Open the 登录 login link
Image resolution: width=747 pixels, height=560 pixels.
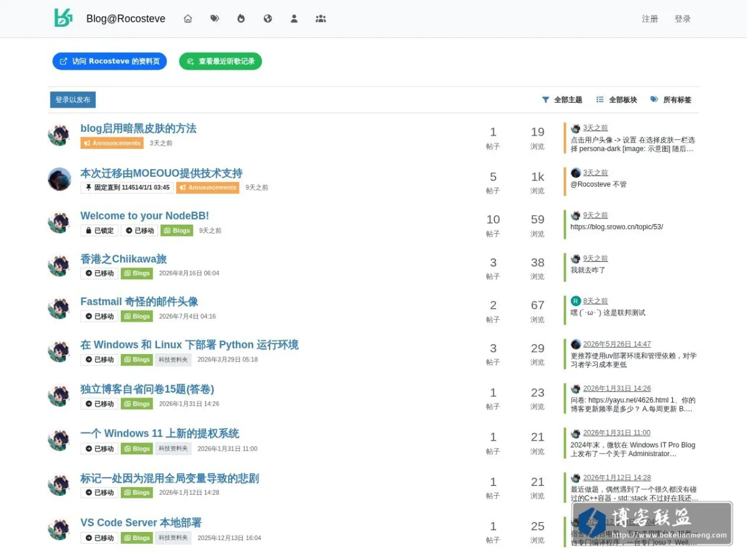point(683,19)
